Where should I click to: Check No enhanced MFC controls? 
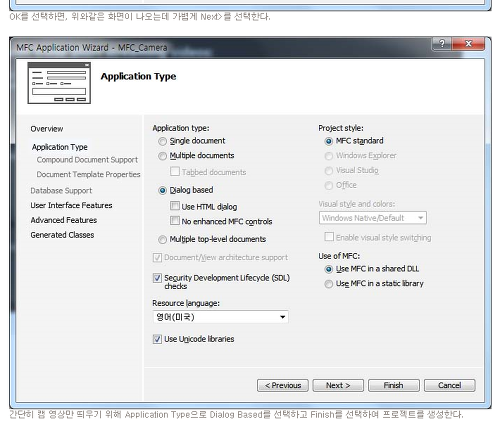tap(175, 220)
